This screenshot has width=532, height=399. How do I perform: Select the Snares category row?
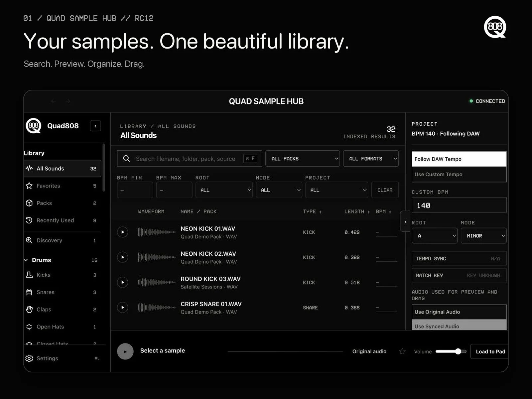(x=63, y=292)
